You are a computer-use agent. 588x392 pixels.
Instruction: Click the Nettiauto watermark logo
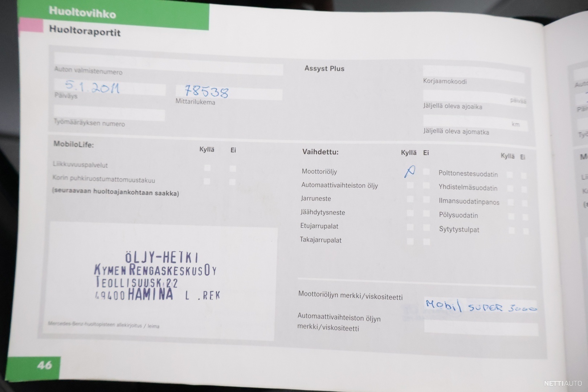562,383
